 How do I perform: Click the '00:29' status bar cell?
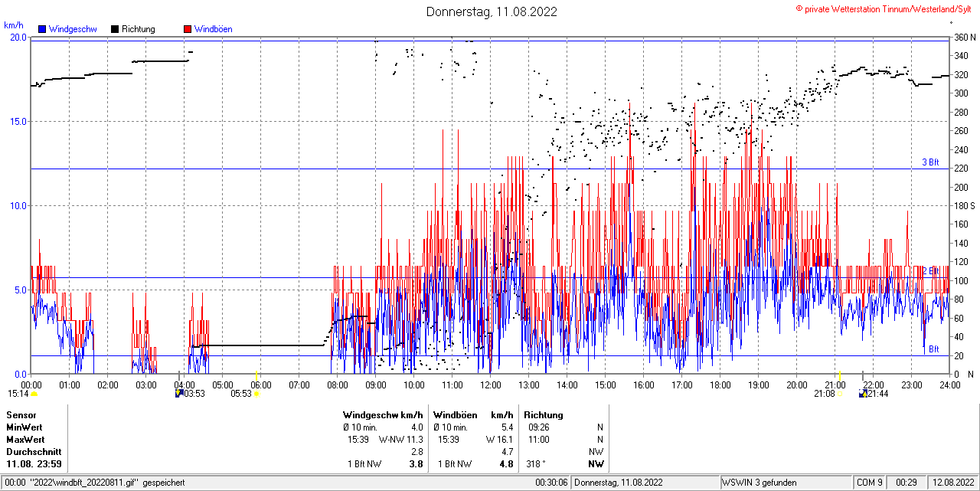[x=907, y=483]
